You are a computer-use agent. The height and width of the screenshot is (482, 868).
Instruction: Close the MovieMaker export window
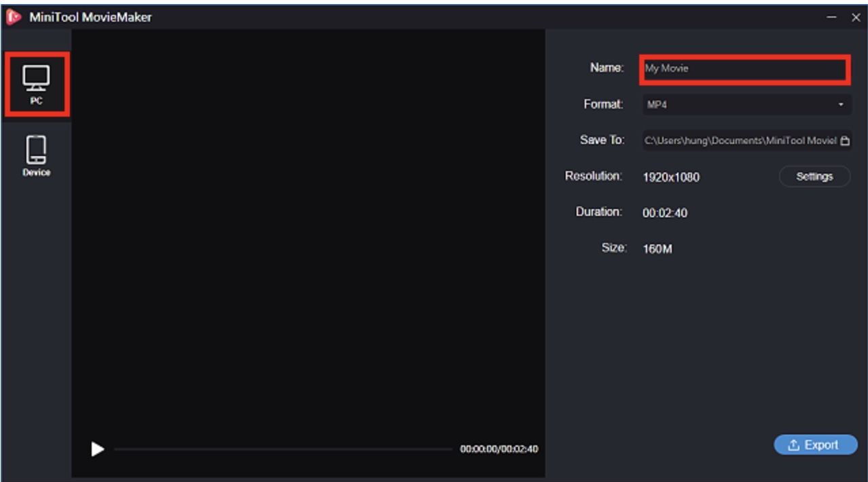[855, 18]
